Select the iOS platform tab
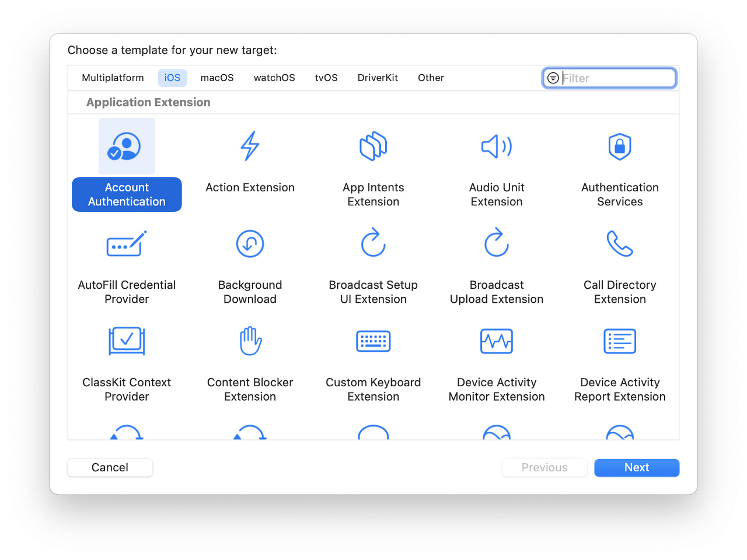The width and height of the screenshot is (747, 560). pyautogui.click(x=172, y=78)
